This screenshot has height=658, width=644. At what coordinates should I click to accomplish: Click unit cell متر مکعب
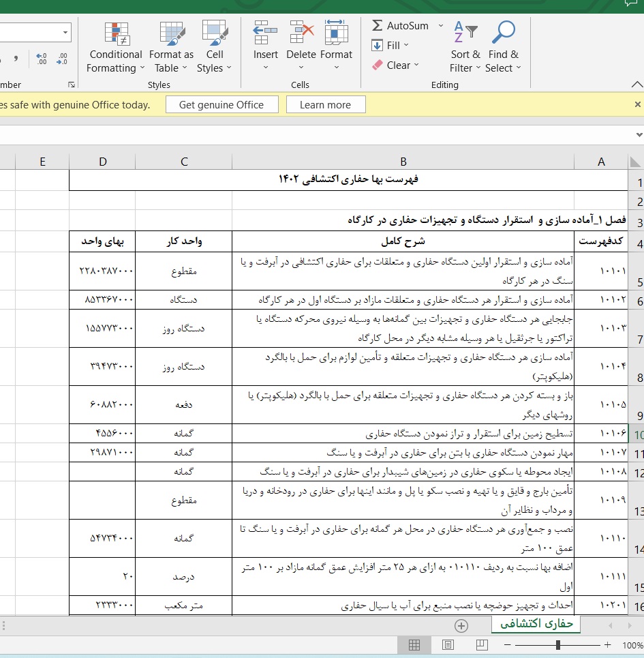tap(183, 605)
